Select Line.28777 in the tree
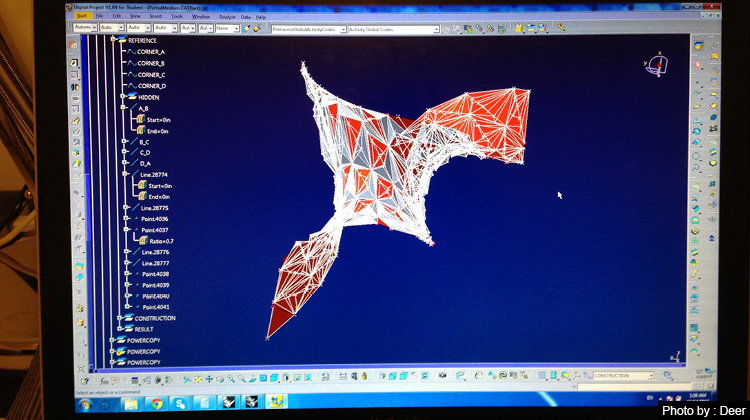Screen dimensions: 750x420 155,263
